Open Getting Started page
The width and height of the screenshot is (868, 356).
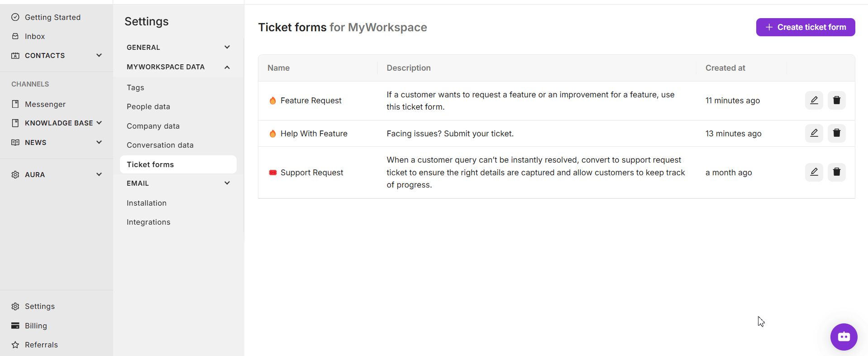[52, 17]
